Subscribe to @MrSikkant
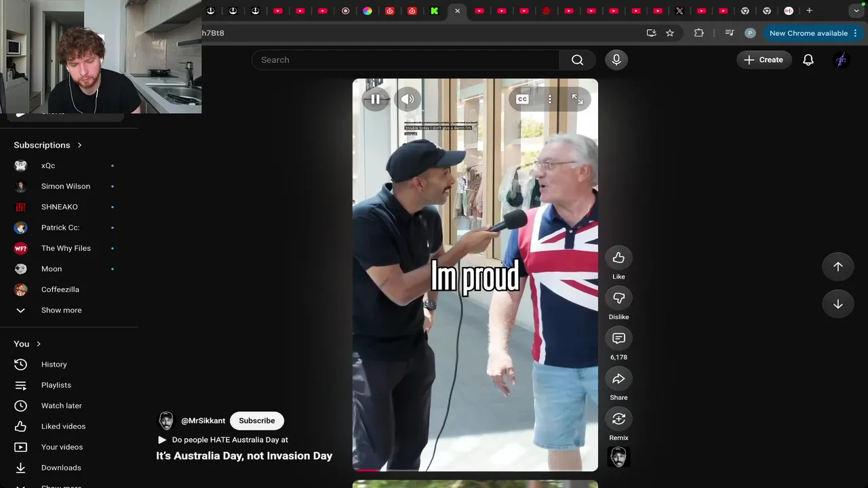Viewport: 868px width, 488px height. click(257, 421)
